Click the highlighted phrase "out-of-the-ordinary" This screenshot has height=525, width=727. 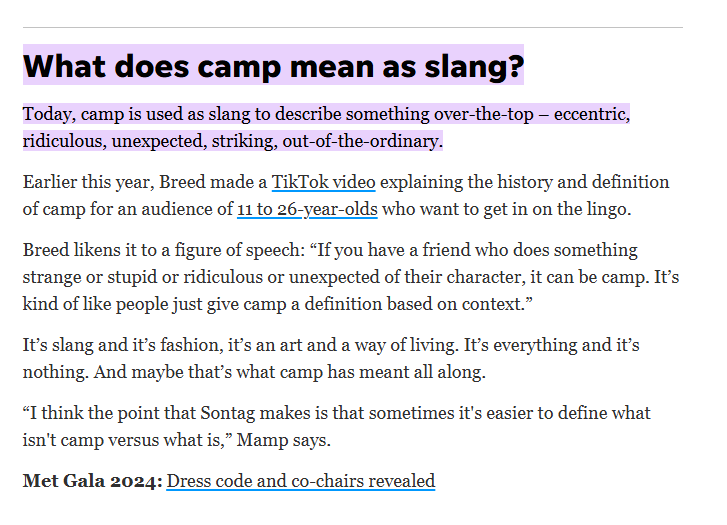click(x=360, y=141)
